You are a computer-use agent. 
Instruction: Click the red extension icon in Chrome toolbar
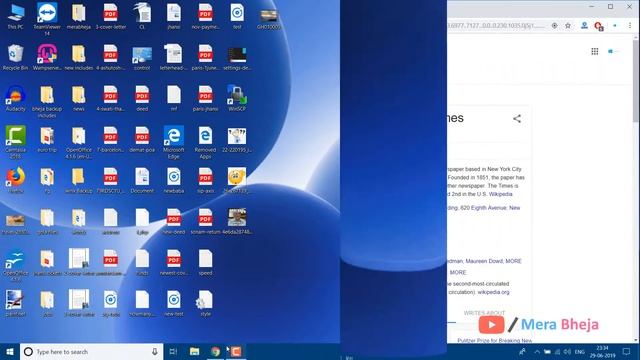coord(599,26)
